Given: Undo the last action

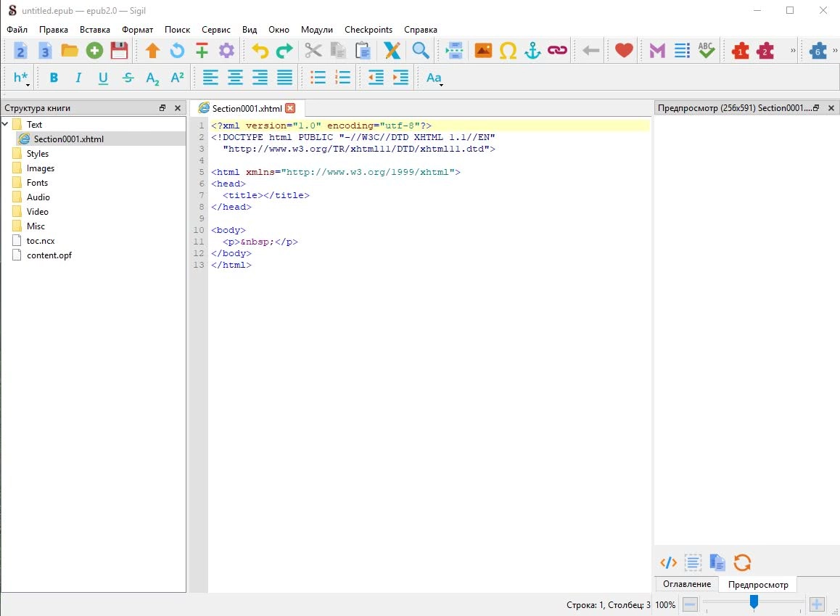Looking at the screenshot, I should [x=260, y=51].
